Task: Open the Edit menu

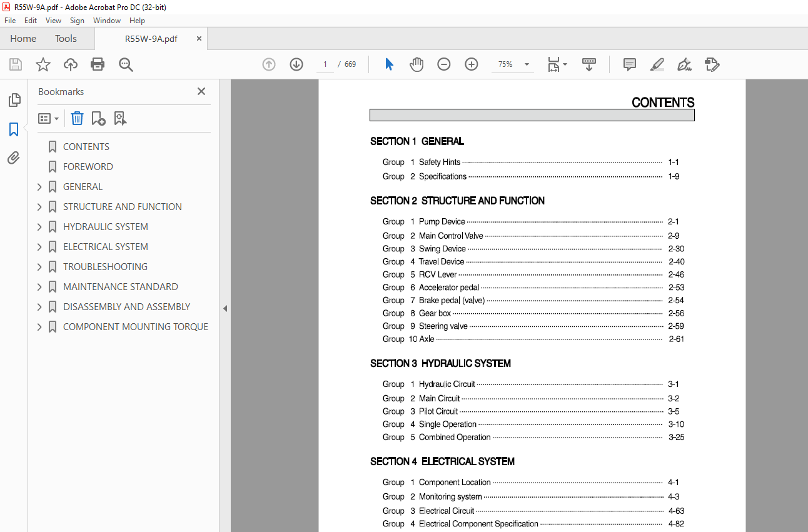Action: [31, 21]
